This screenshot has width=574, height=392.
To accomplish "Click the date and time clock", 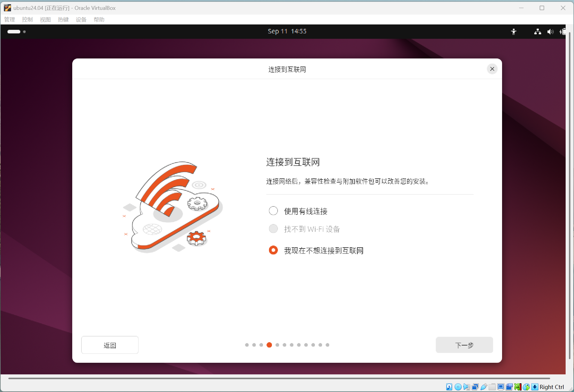I will pyautogui.click(x=287, y=31).
